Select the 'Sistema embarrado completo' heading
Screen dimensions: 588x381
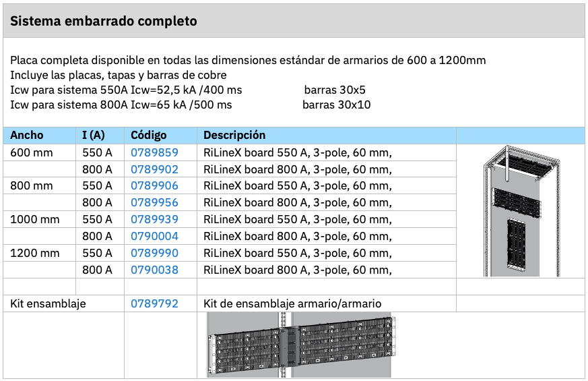tap(104, 21)
